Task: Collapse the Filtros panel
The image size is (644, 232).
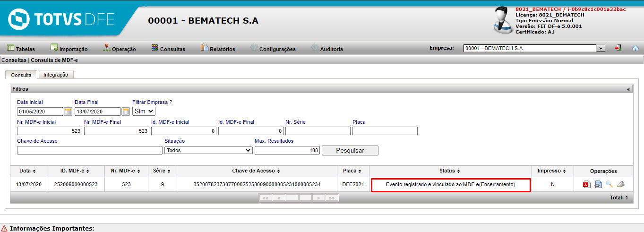Action: coord(628,89)
